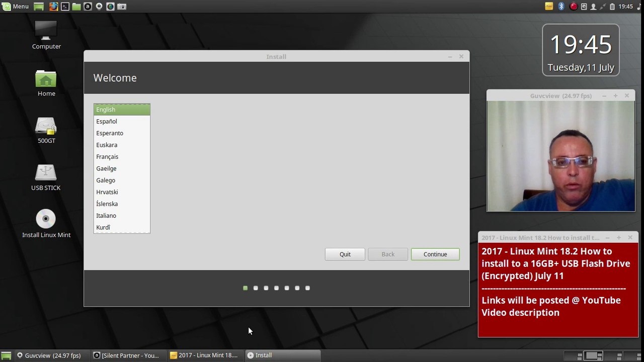Open the Bluetooth tray icon
This screenshot has width=644, height=362.
click(x=561, y=7)
